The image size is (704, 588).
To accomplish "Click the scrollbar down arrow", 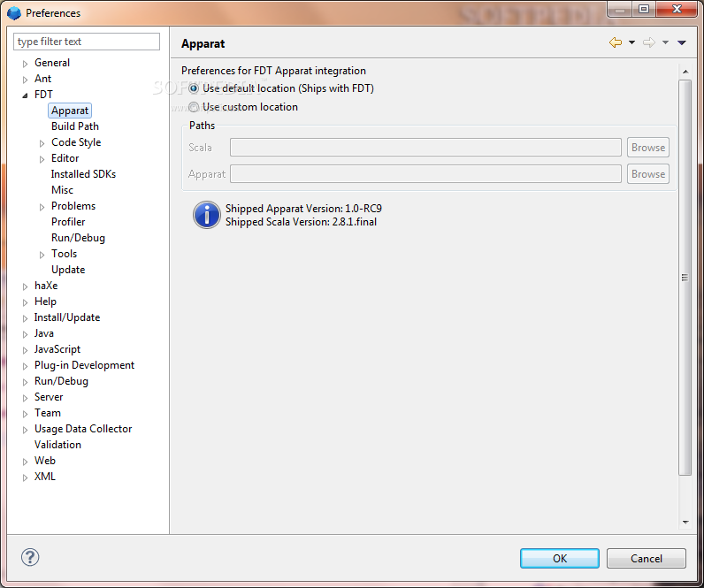I will point(685,522).
